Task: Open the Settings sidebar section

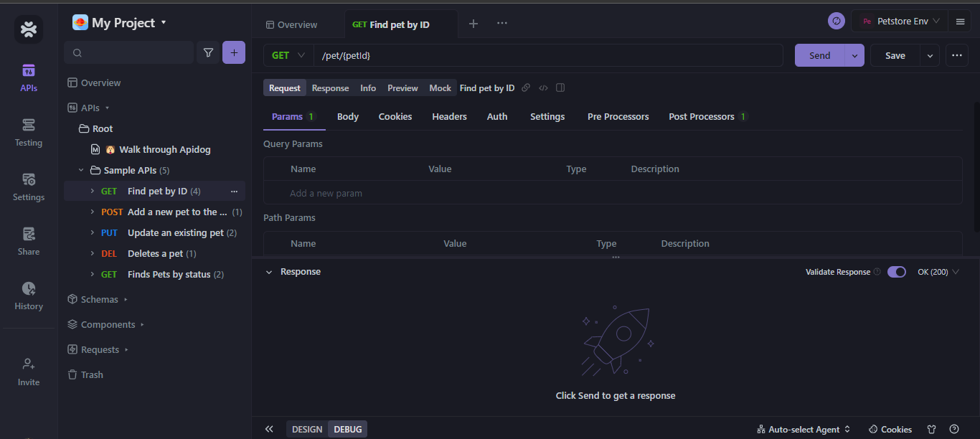Action: pyautogui.click(x=29, y=187)
